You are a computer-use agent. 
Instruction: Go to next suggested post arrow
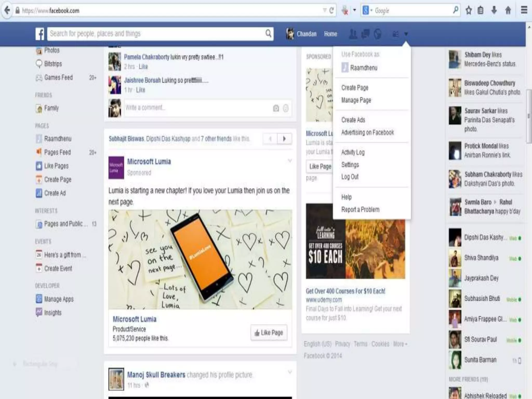[284, 139]
